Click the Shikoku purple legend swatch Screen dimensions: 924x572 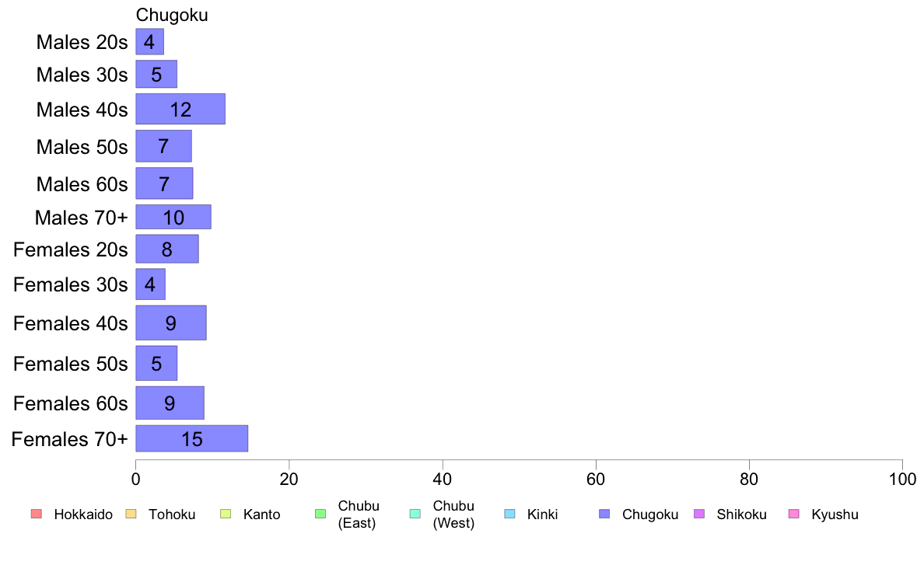pos(699,514)
